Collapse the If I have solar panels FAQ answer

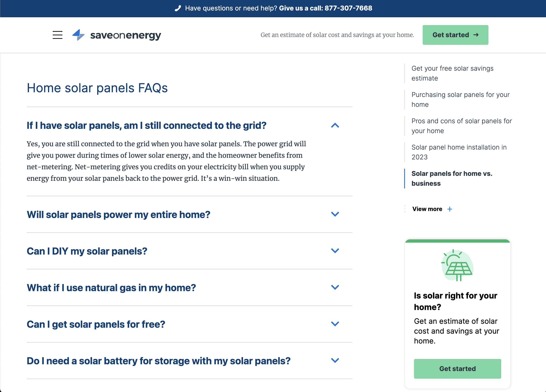(x=335, y=125)
